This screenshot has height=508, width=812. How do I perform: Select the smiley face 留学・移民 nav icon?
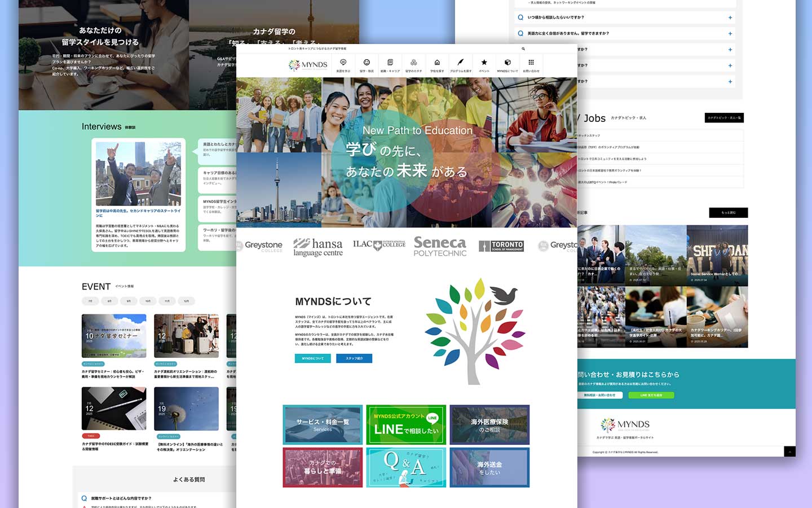[367, 64]
